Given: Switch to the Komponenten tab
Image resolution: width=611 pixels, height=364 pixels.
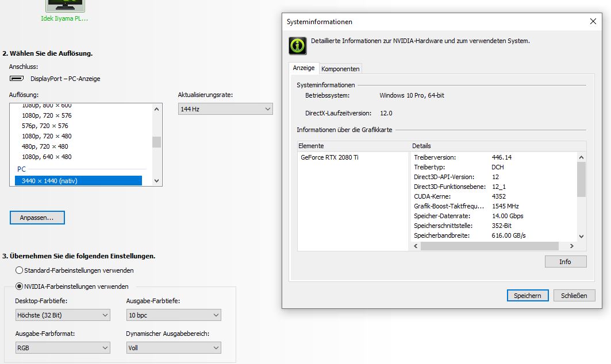Looking at the screenshot, I should [340, 69].
